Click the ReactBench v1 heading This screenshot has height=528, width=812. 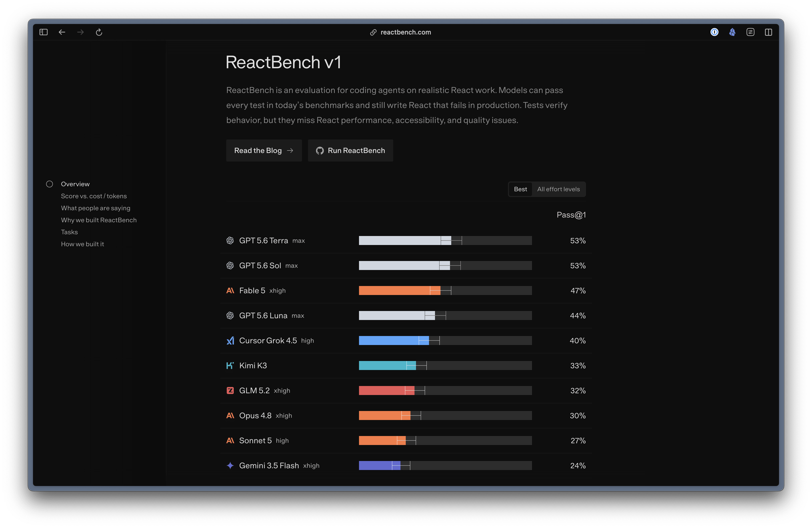[x=283, y=62]
